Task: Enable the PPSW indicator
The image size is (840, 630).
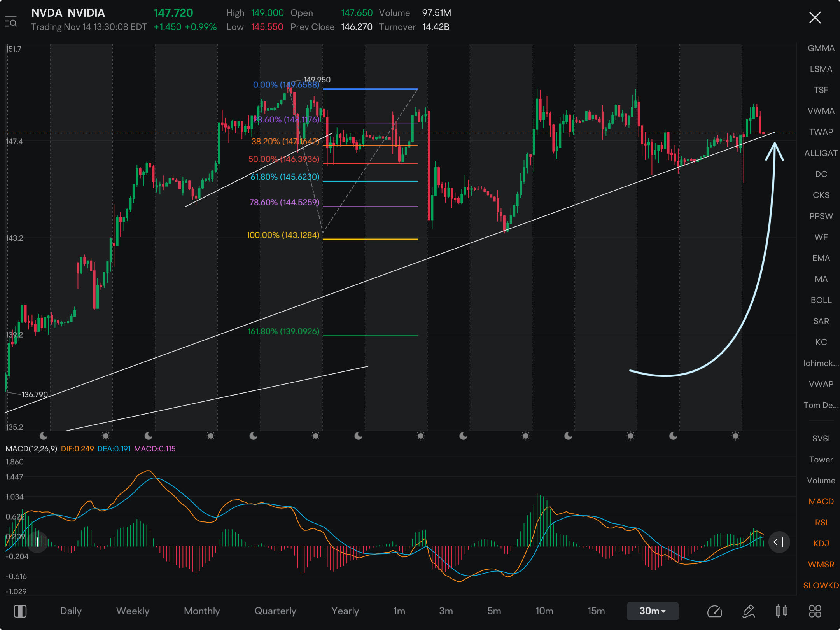Action: (821, 216)
